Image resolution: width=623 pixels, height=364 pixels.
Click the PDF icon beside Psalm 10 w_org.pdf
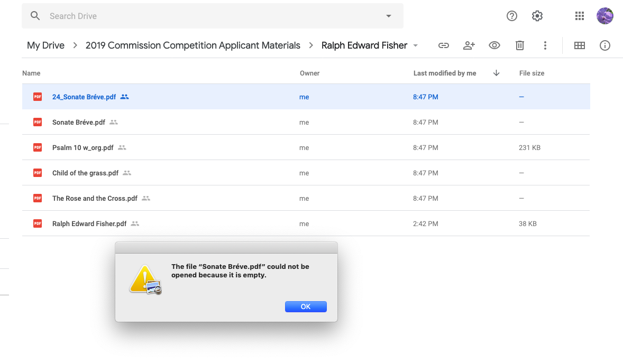(x=37, y=147)
